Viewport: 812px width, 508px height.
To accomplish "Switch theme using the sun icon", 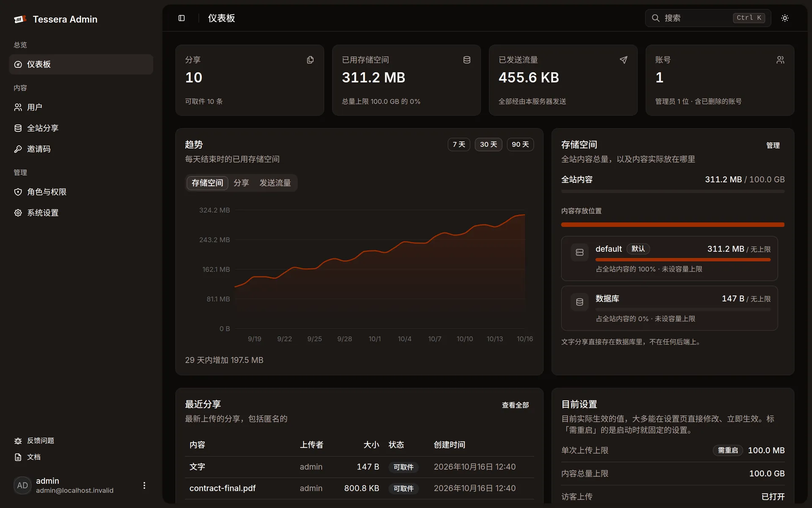I will [x=785, y=18].
